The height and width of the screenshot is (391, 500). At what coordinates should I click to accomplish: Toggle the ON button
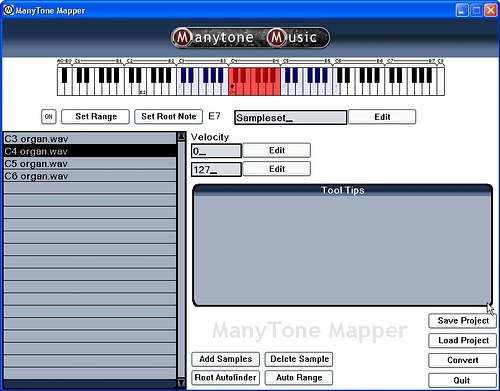(49, 117)
